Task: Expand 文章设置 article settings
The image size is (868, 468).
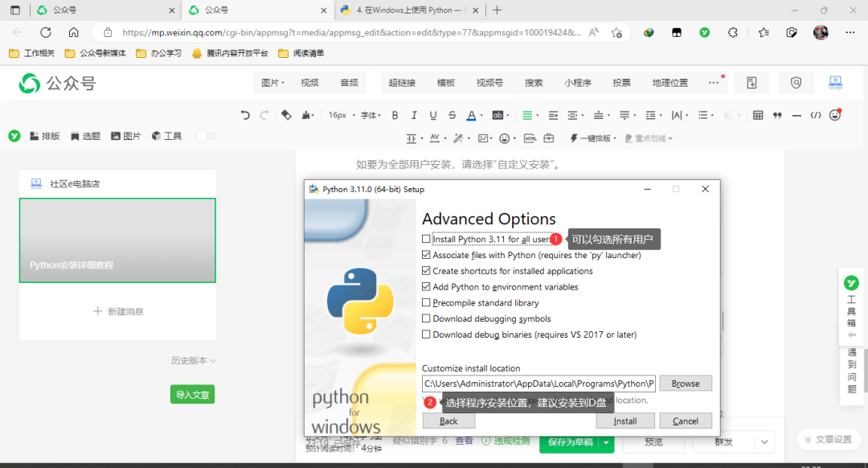Action: 828,439
